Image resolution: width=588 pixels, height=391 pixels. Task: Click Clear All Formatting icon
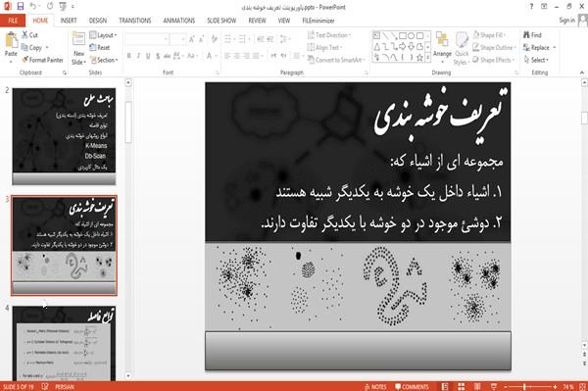pos(214,38)
